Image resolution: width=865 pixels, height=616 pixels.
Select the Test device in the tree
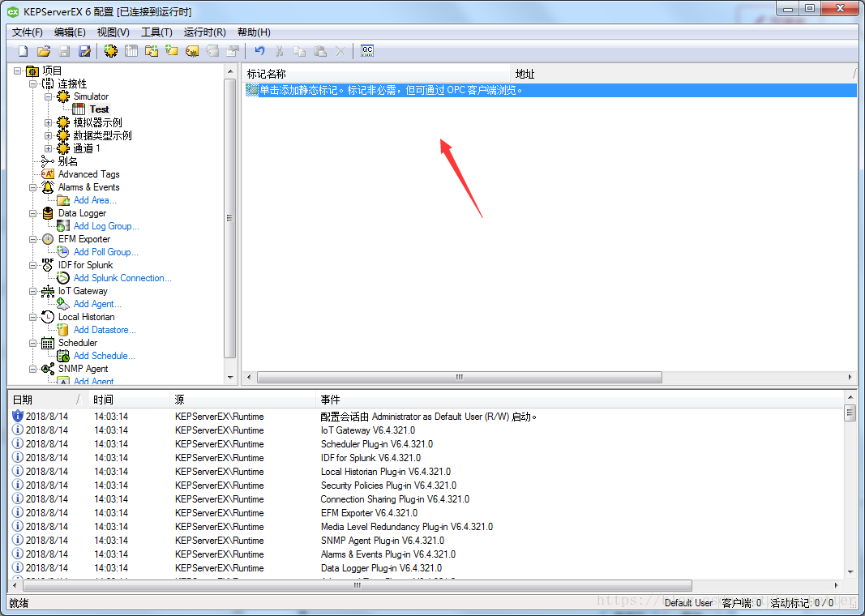click(x=99, y=109)
